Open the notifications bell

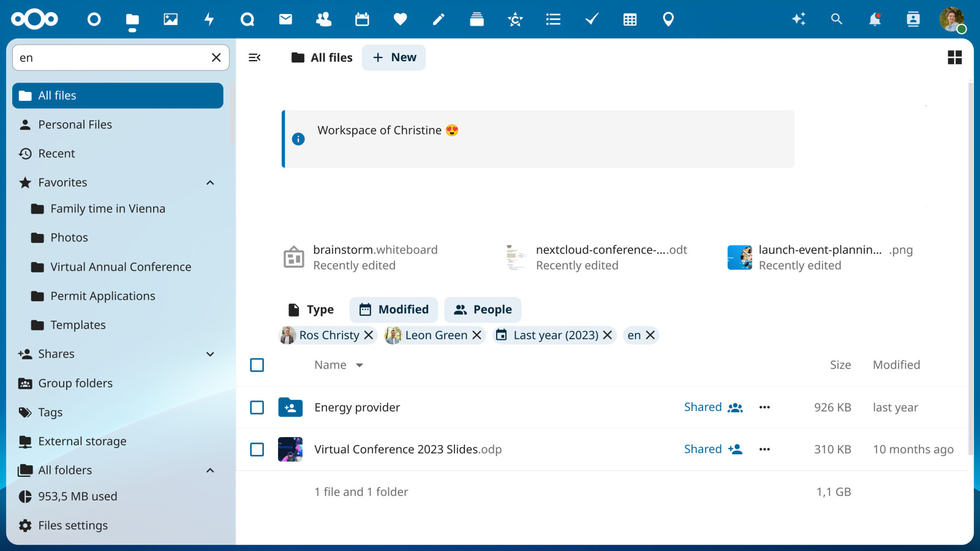pos(875,20)
